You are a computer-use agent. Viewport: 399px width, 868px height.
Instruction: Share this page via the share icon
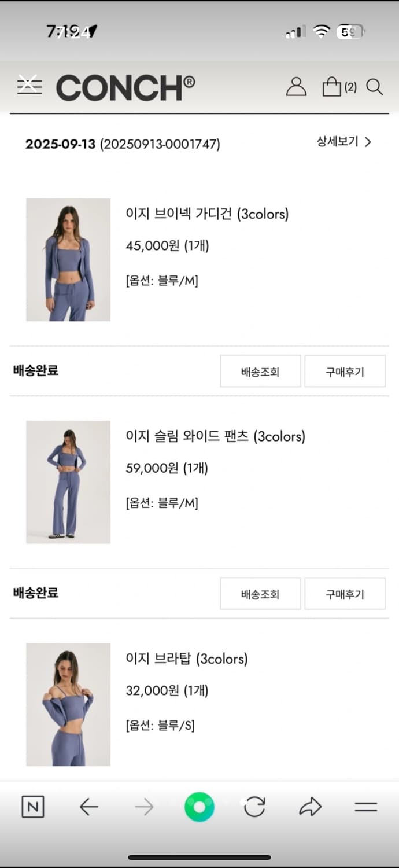[x=311, y=807]
